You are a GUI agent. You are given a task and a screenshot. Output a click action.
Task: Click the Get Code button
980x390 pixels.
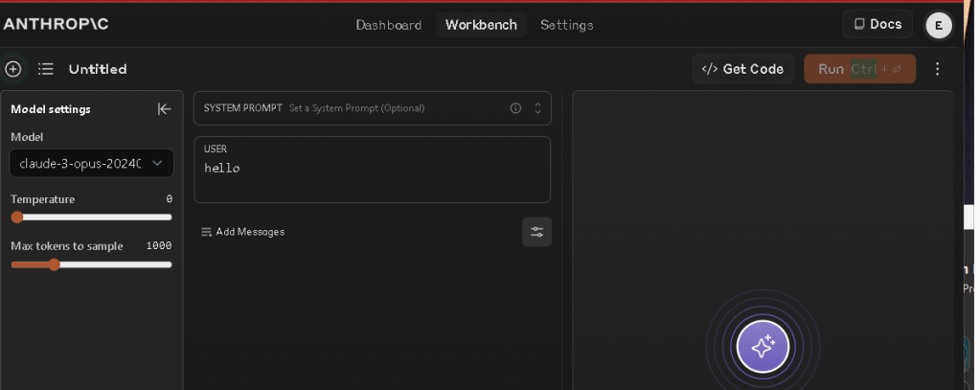click(x=743, y=69)
